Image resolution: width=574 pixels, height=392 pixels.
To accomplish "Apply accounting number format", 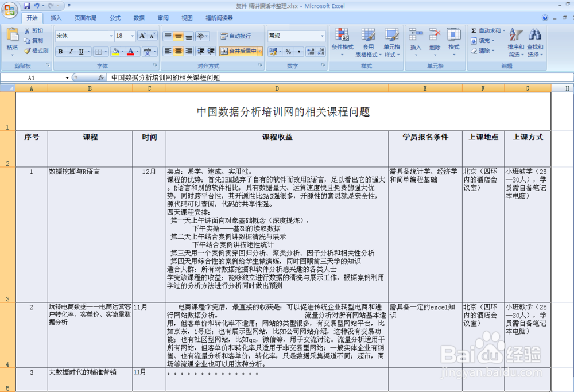I will pyautogui.click(x=273, y=52).
